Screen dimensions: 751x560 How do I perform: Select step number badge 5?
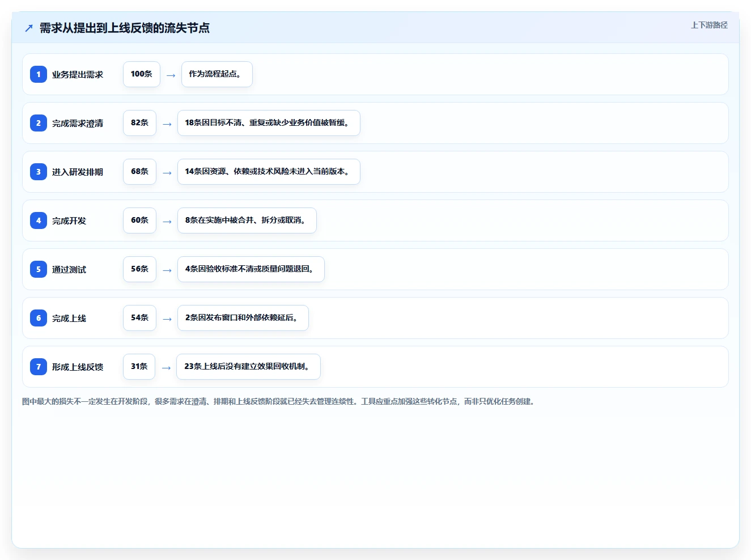point(39,269)
